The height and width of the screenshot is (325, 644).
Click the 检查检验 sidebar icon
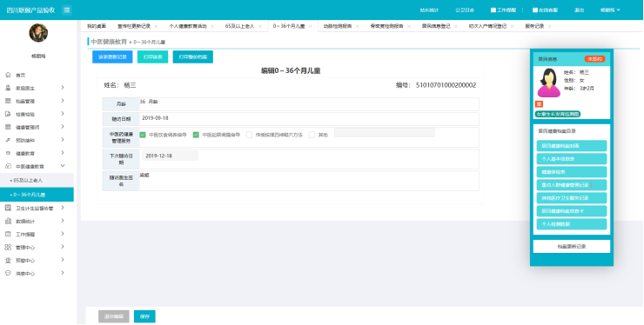tap(8, 114)
